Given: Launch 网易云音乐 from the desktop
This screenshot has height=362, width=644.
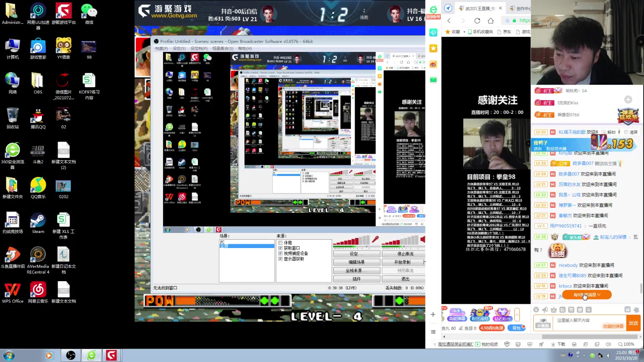Looking at the screenshot, I should [x=38, y=292].
